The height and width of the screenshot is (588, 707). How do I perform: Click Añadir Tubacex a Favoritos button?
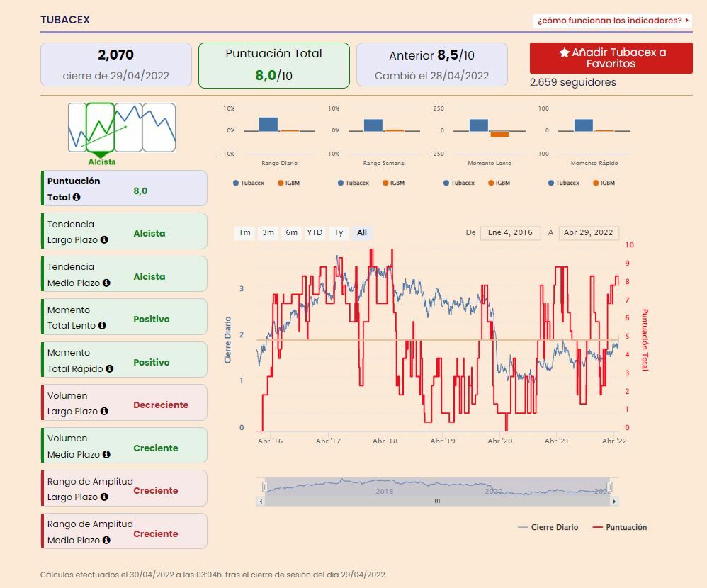click(x=611, y=57)
